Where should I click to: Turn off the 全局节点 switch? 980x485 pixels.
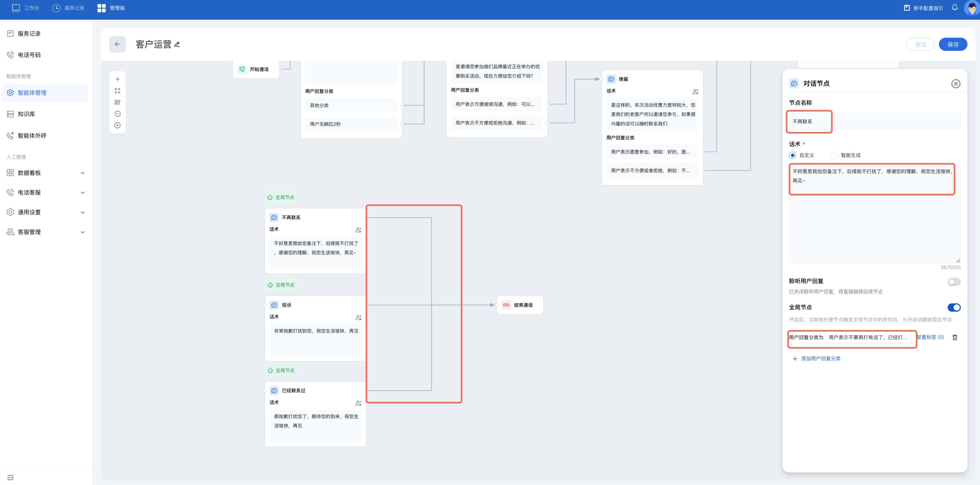(x=954, y=307)
